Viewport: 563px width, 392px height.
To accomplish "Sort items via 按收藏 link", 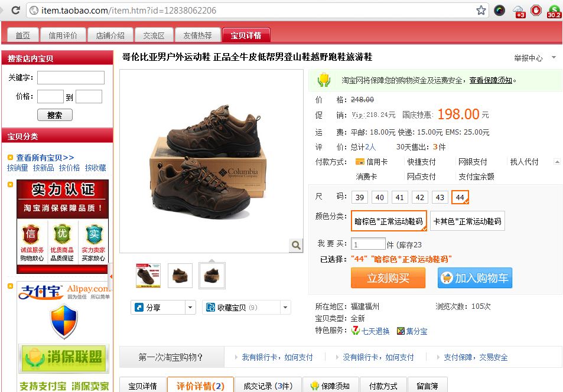I will coord(96,168).
